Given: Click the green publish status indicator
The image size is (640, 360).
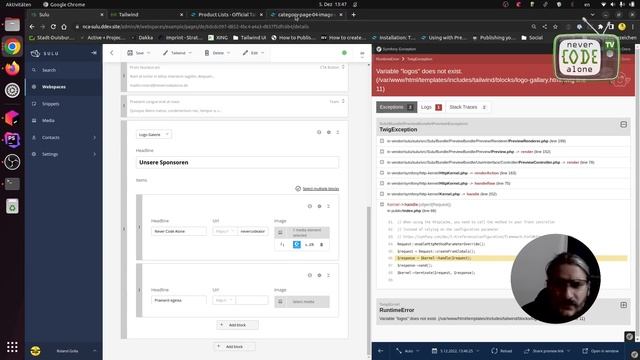Looking at the screenshot, I should coord(344,53).
